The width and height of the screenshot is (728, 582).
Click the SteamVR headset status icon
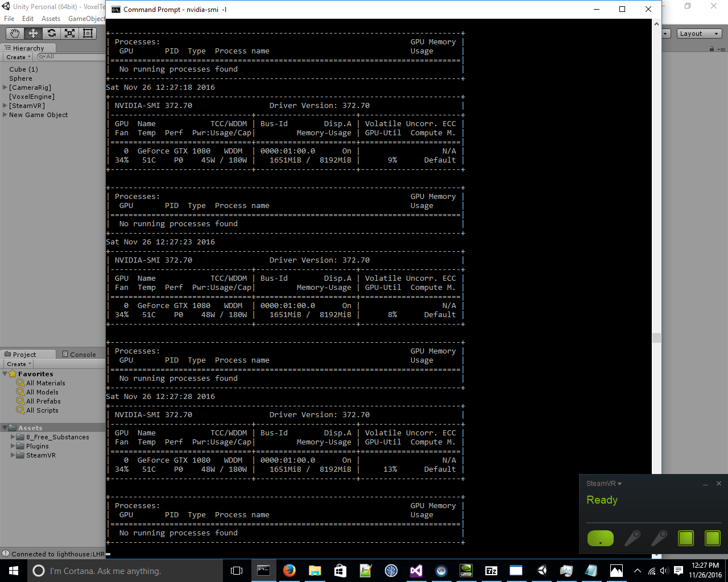point(600,538)
